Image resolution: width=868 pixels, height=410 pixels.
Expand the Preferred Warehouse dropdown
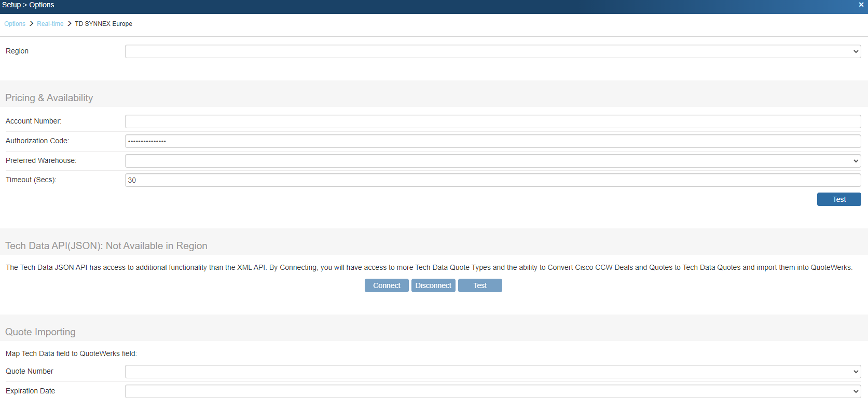(493, 161)
